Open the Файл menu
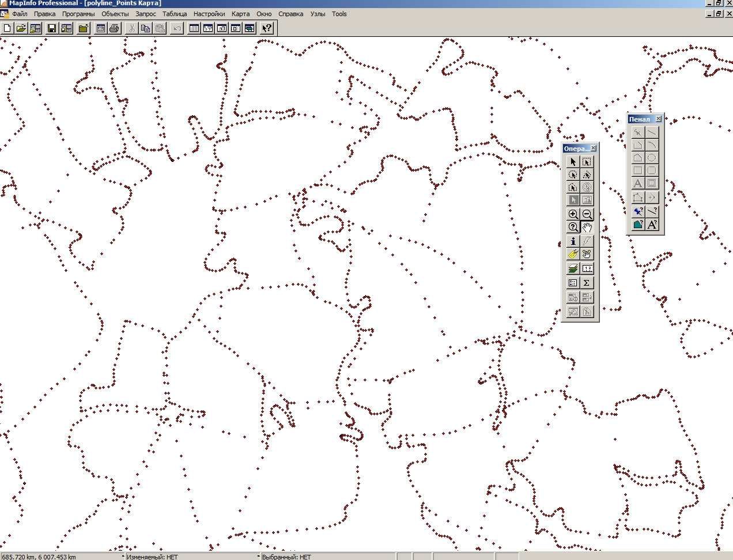Image resolution: width=733 pixels, height=560 pixels. click(x=19, y=14)
